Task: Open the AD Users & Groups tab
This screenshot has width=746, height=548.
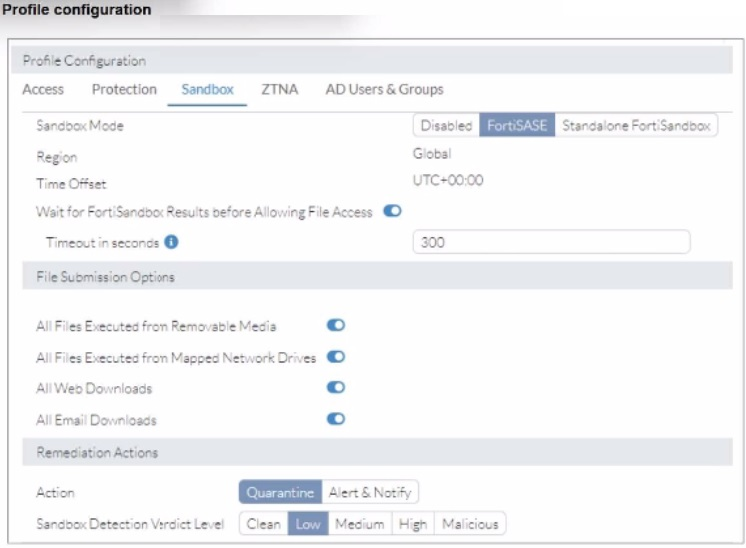Action: click(384, 89)
